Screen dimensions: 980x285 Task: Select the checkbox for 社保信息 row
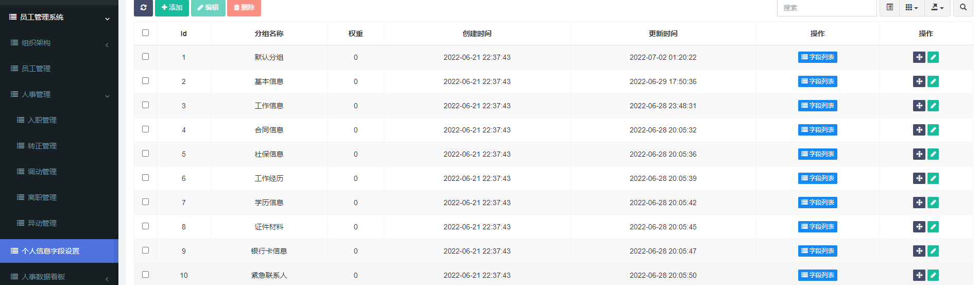coord(145,154)
